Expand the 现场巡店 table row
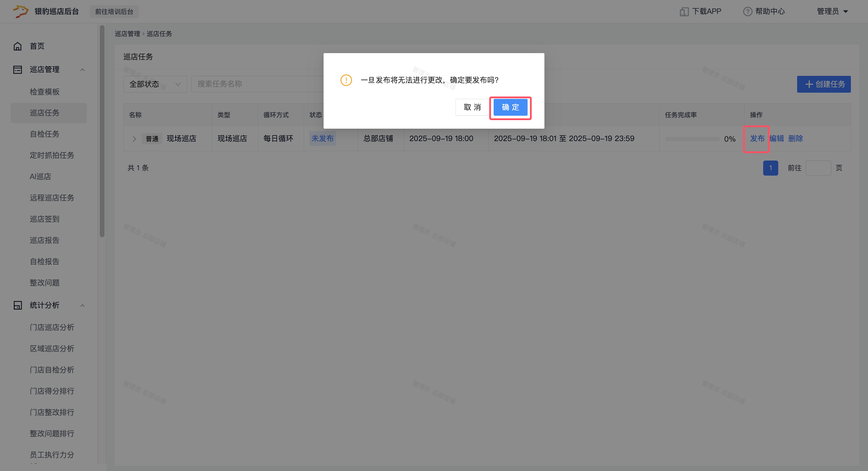The height and width of the screenshot is (471, 868). tap(134, 139)
